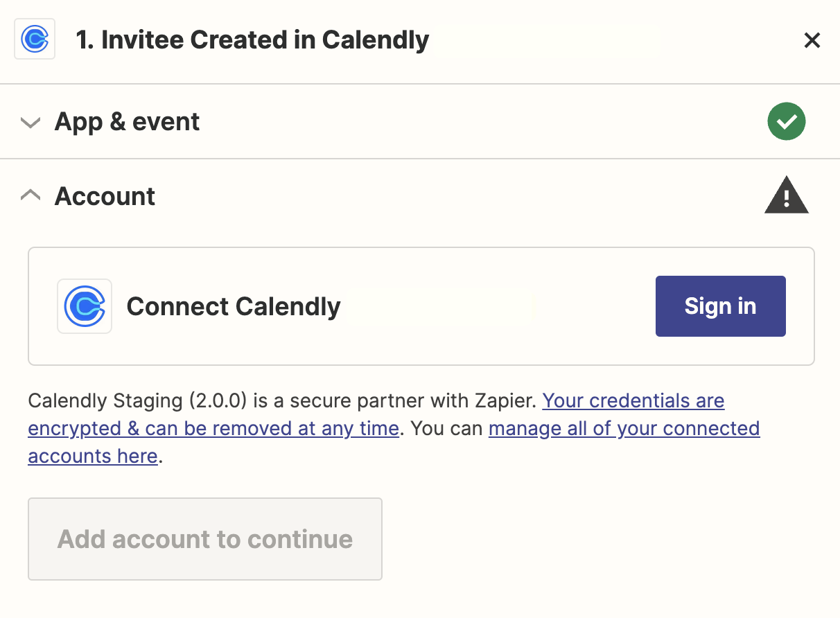Collapse the Account section chevron

(30, 196)
